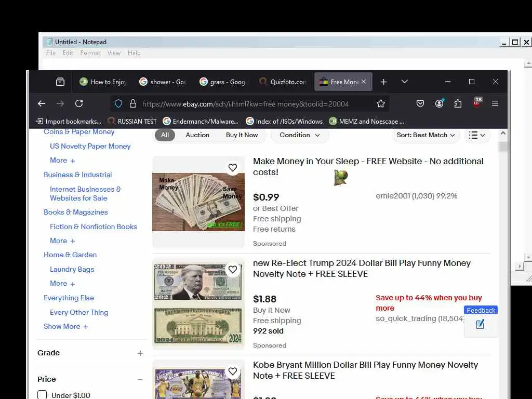
Task: Open Firefox View icon left of tabs
Action: 60,82
